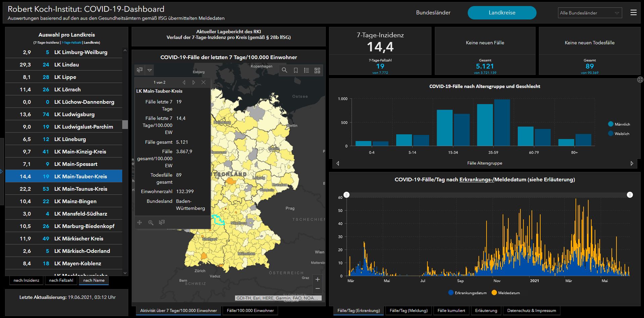Click the map zoom in plus button
Image resolution: width=644 pixels, height=318 pixels.
(318, 279)
